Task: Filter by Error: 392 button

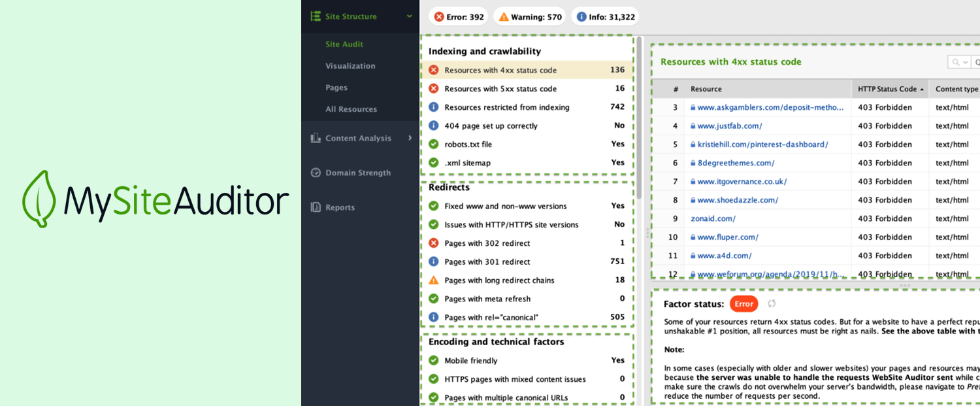Action: [x=459, y=17]
